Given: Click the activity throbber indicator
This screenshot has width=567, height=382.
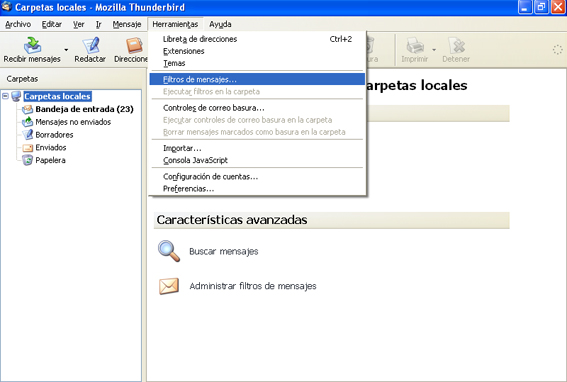Looking at the screenshot, I should click(558, 50).
